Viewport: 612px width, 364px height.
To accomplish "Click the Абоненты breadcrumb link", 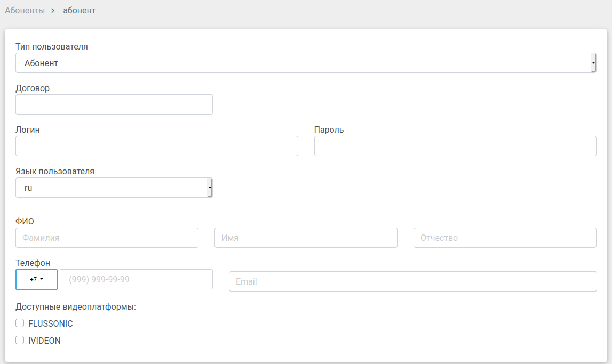I will (25, 10).
